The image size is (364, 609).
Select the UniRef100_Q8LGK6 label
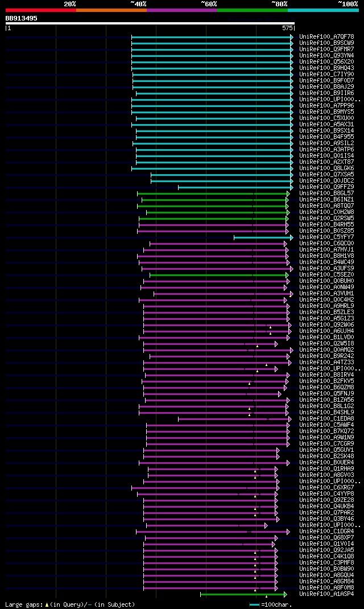click(x=326, y=168)
